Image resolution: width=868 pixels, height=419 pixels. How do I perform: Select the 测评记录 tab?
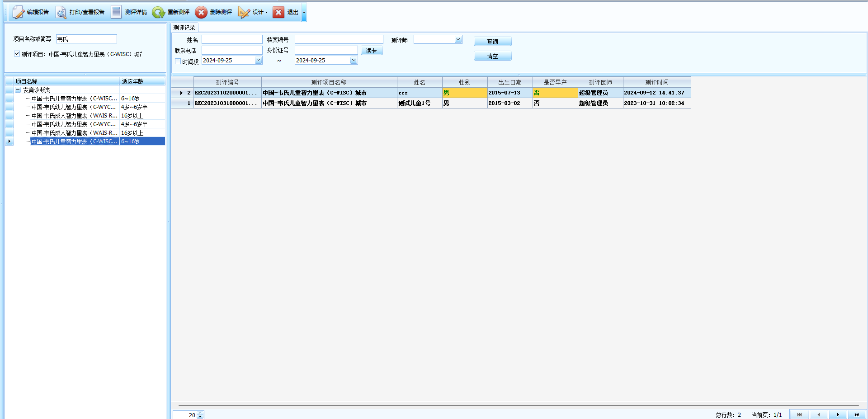[184, 28]
